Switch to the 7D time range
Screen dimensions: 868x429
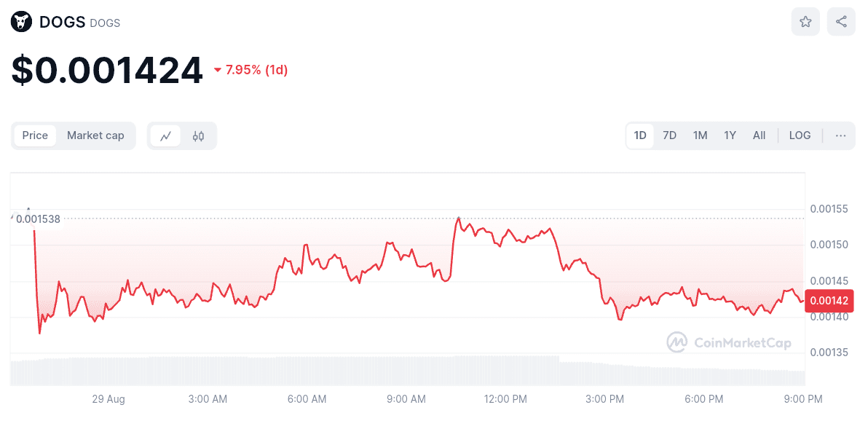click(669, 135)
